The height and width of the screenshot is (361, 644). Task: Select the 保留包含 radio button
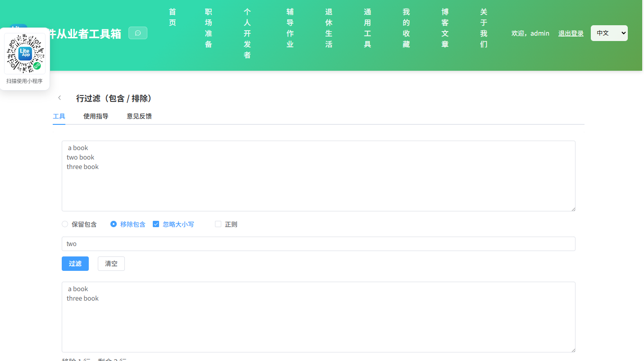65,224
